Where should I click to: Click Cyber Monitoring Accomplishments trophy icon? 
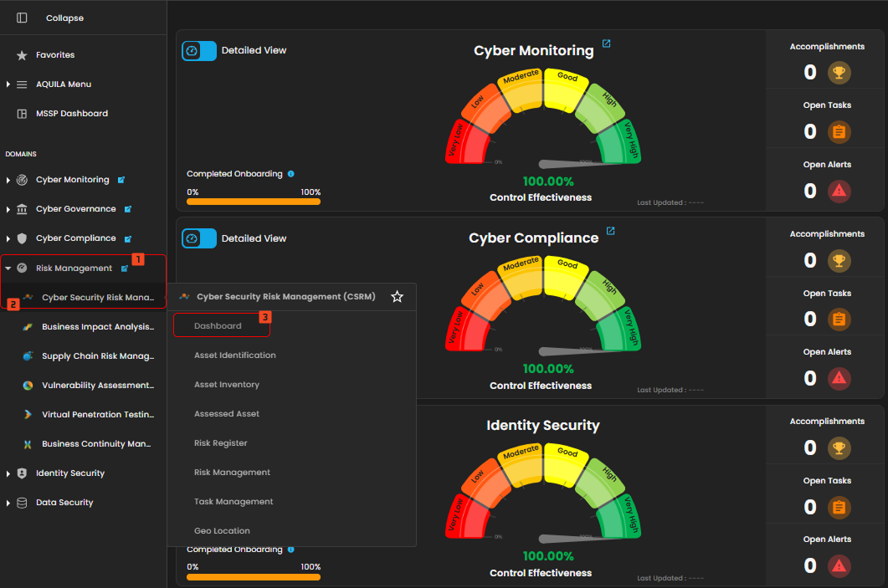pyautogui.click(x=839, y=73)
